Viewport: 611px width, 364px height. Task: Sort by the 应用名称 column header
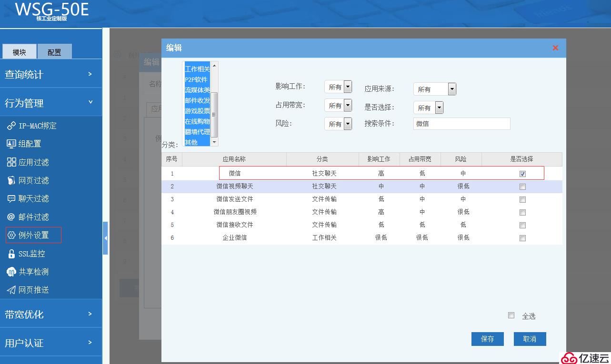(234, 159)
